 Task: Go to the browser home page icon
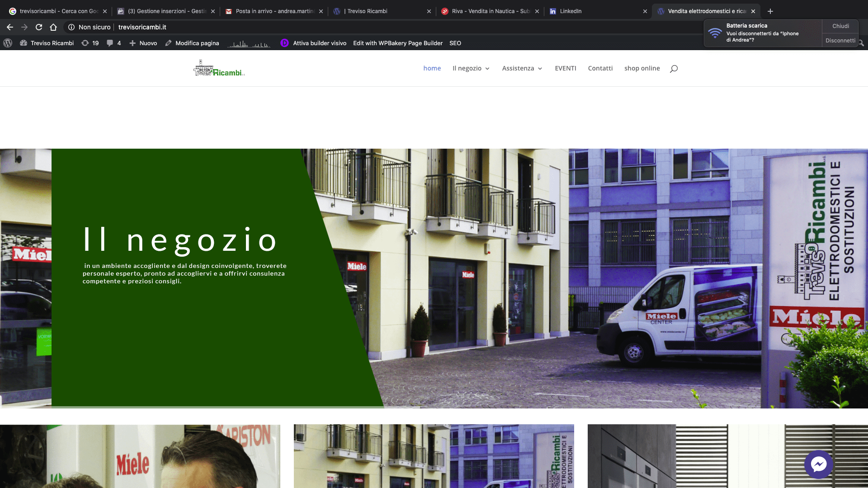(53, 27)
